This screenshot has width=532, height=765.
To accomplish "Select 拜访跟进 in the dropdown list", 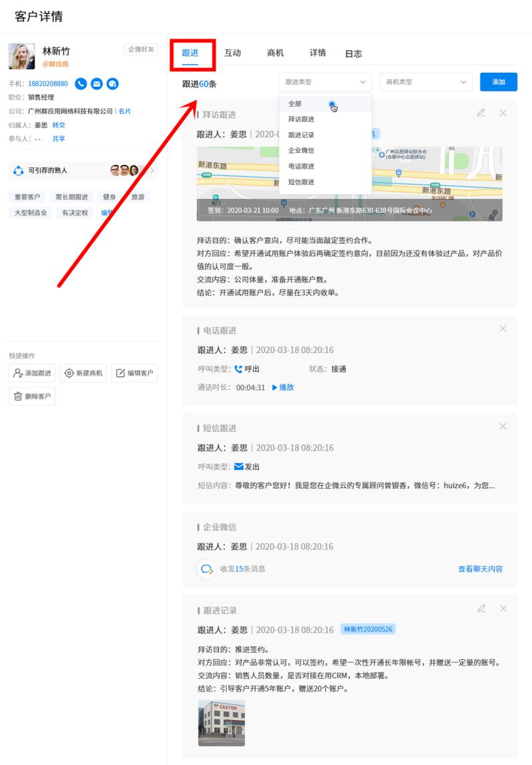I will click(325, 119).
